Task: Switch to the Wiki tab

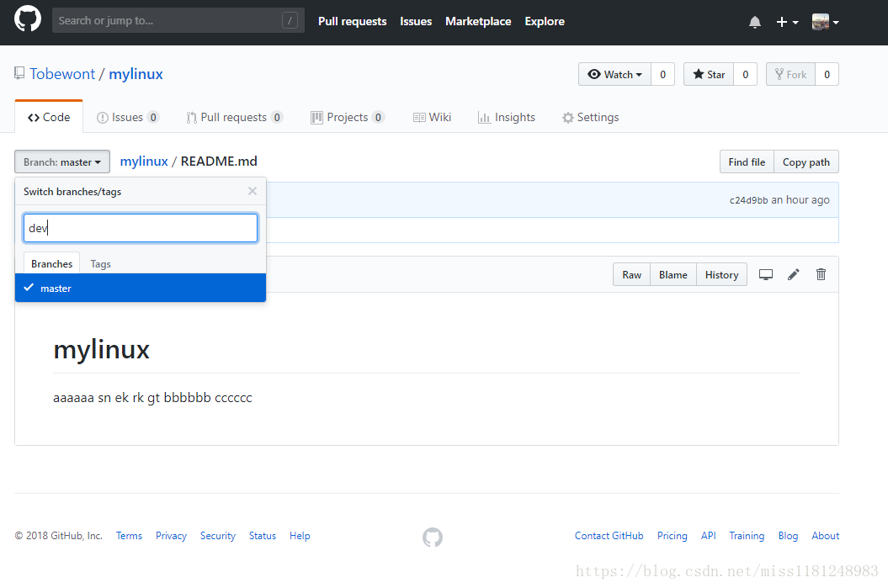Action: pyautogui.click(x=432, y=117)
